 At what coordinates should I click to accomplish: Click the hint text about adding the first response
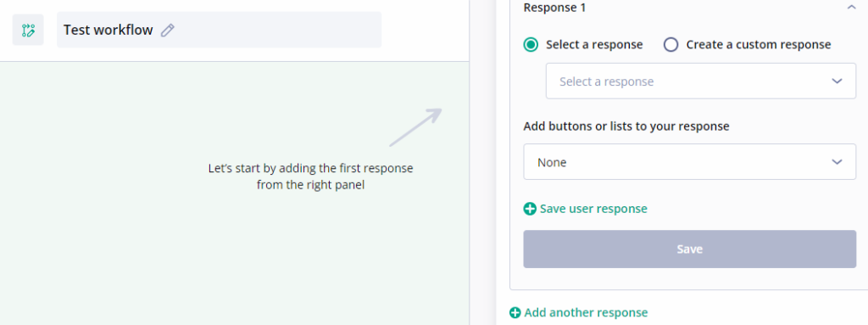click(x=310, y=177)
